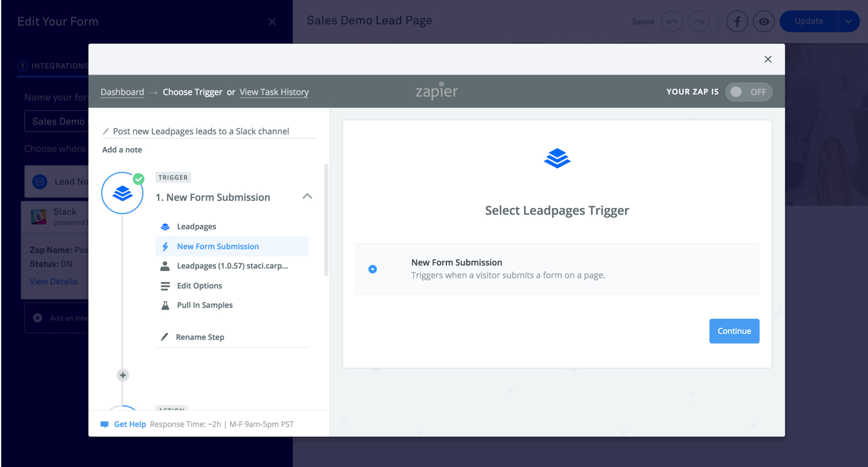Toggle the Your Zap Is OFF switch
This screenshot has height=467, width=868.
coord(749,92)
